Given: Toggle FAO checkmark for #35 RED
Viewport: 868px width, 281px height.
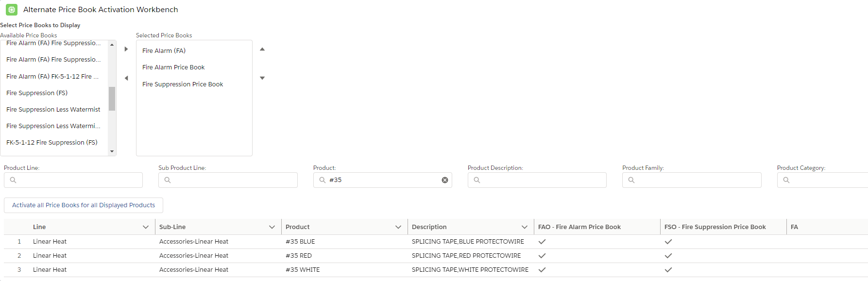Looking at the screenshot, I should tap(542, 256).
